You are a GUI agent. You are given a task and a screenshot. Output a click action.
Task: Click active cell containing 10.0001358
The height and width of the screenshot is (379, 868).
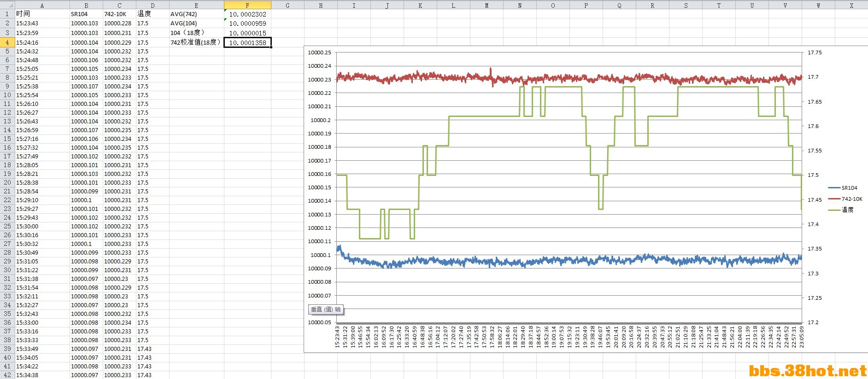[x=247, y=42]
